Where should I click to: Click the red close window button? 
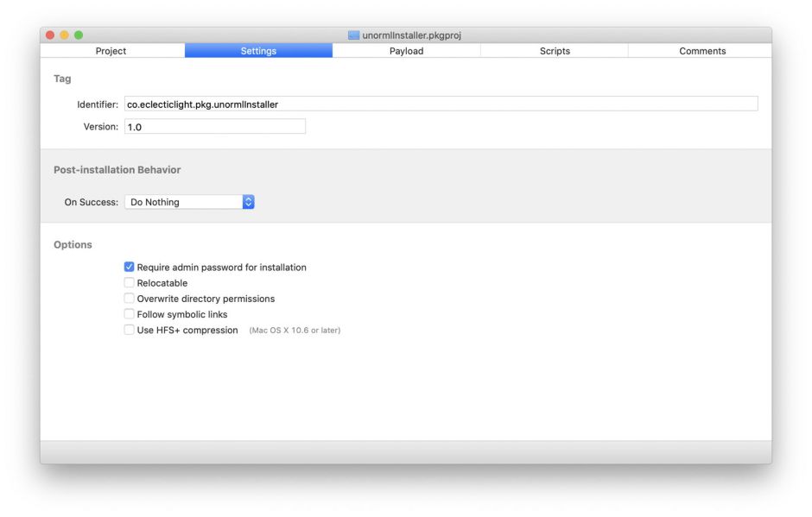(x=50, y=35)
